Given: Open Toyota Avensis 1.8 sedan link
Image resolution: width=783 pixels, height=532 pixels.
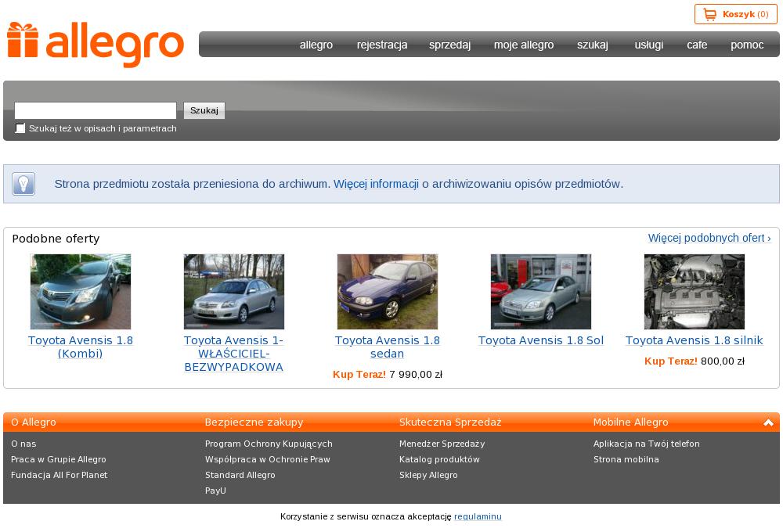Looking at the screenshot, I should [388, 347].
